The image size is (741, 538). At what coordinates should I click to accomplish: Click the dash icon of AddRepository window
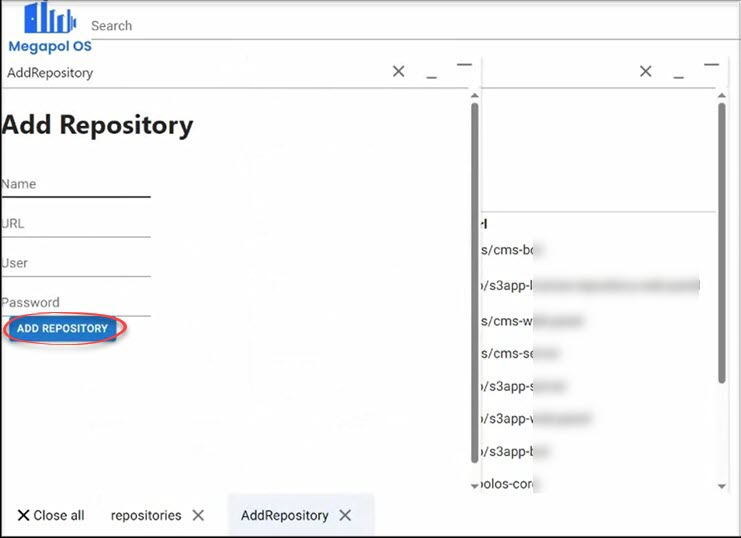click(464, 65)
